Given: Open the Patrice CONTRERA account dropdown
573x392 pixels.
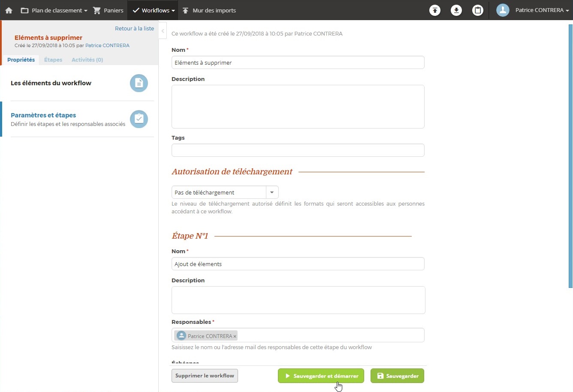Looking at the screenshot, I should click(567, 10).
